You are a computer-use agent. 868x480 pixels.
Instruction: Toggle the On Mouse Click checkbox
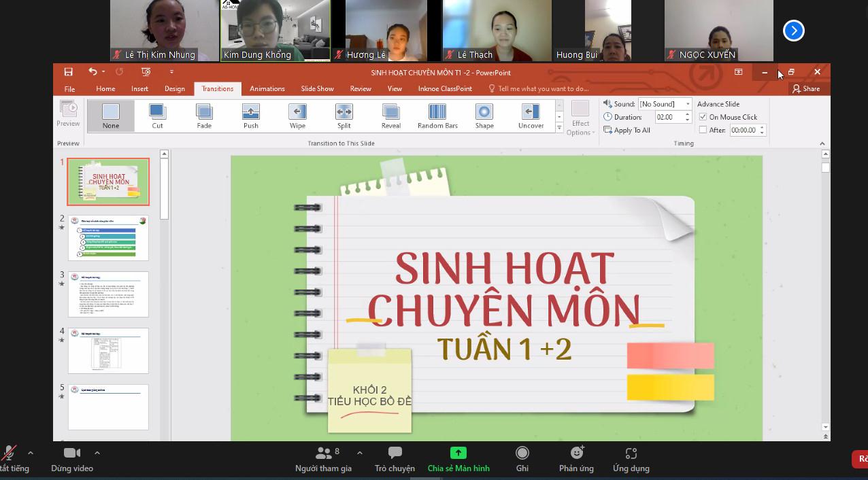click(x=703, y=117)
